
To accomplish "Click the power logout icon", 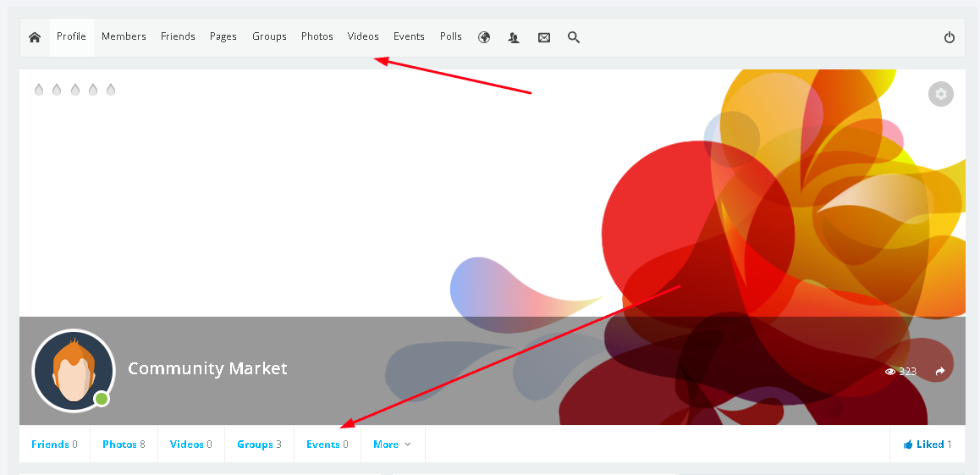I will (950, 37).
